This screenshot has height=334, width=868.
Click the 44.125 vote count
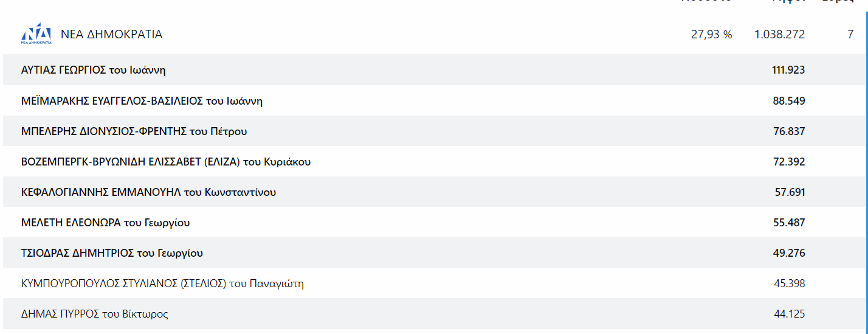coord(790,314)
